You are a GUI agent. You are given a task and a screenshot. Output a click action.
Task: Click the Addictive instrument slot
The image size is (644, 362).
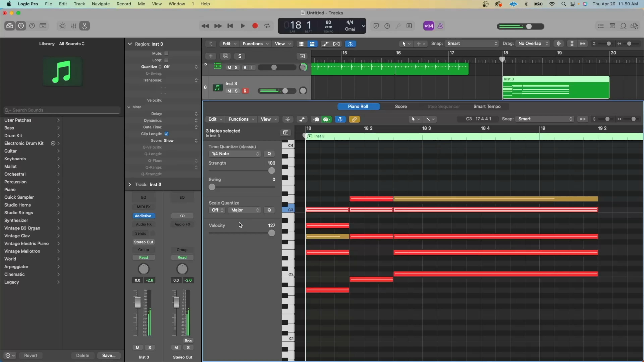[143, 216]
